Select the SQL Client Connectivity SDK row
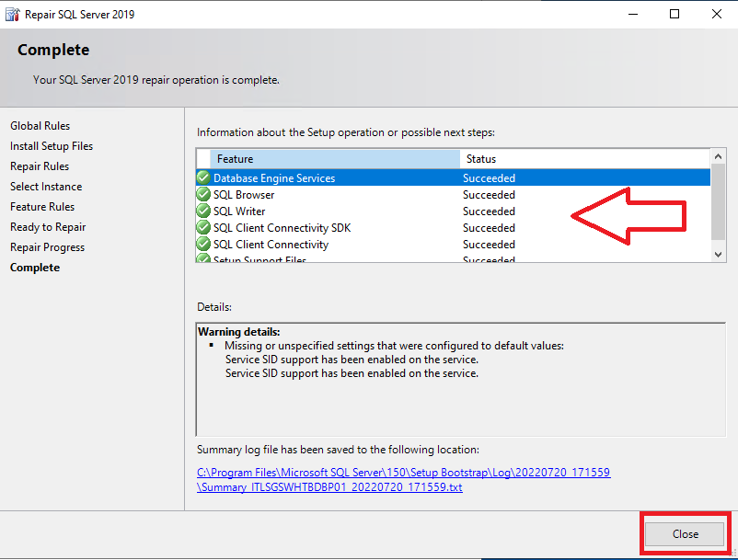 (x=454, y=227)
